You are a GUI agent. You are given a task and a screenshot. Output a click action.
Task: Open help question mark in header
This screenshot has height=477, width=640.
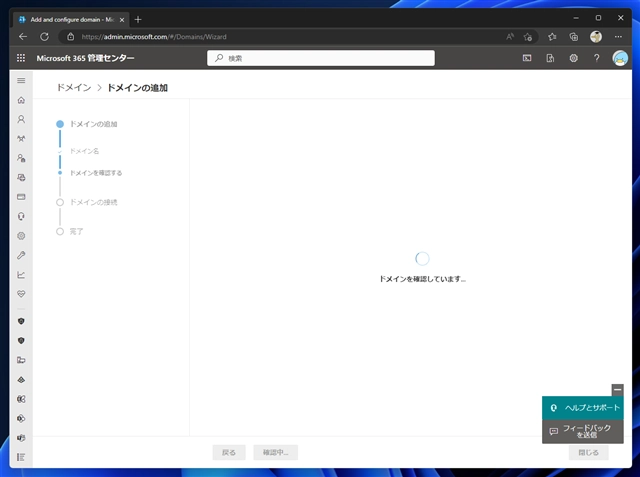click(597, 58)
